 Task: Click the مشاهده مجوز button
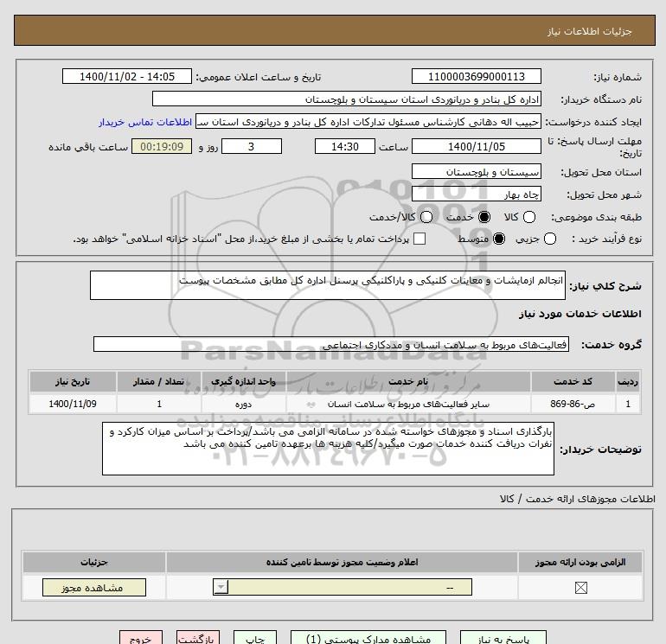point(94,588)
